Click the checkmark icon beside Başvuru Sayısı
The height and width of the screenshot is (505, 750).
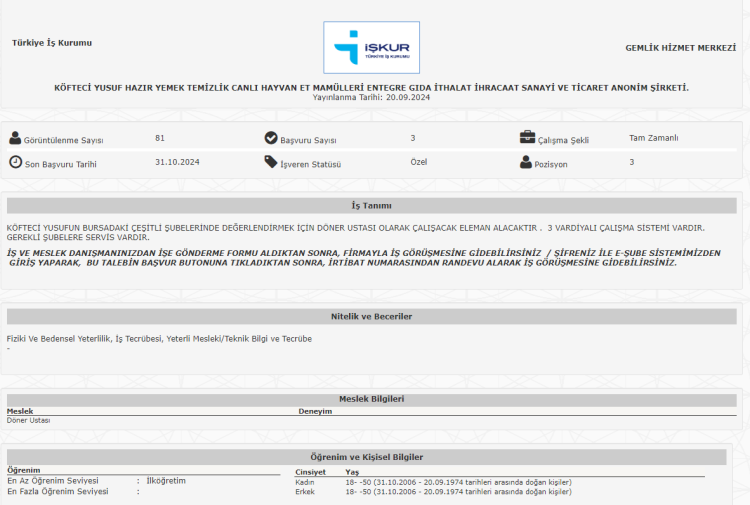click(271, 139)
